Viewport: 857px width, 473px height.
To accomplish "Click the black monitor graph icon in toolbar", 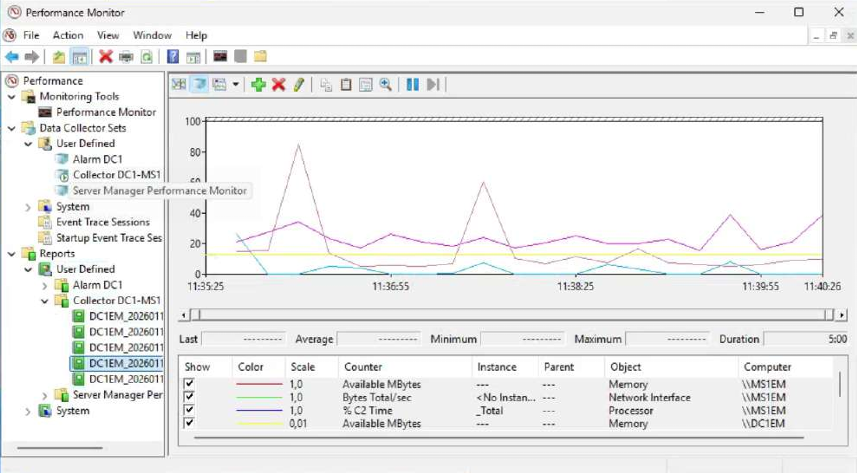I will click(220, 56).
